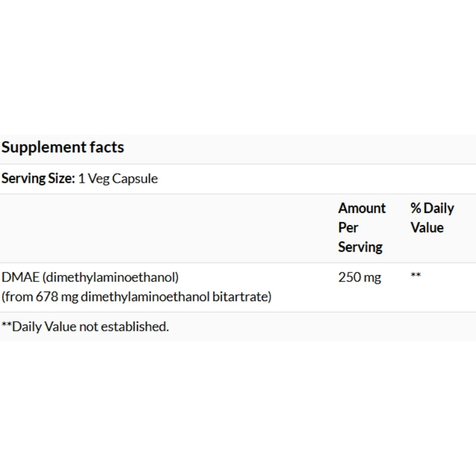Select the from 678 mg bitartrate line

point(136,297)
